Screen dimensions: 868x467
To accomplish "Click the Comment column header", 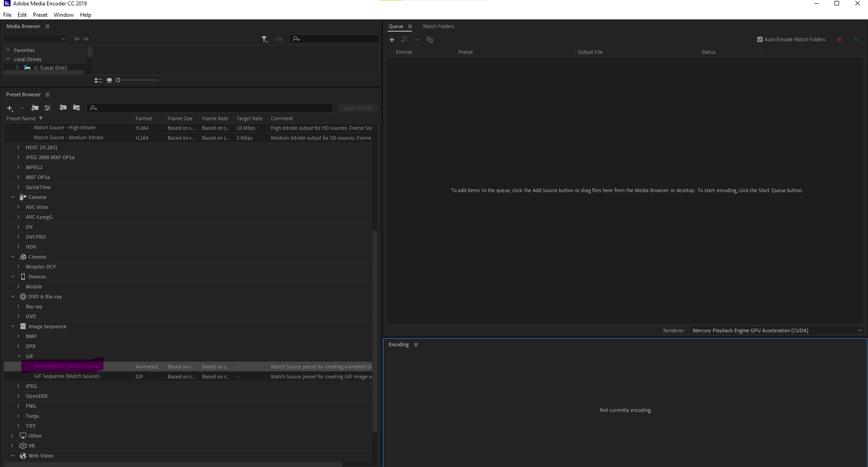I will pos(282,118).
